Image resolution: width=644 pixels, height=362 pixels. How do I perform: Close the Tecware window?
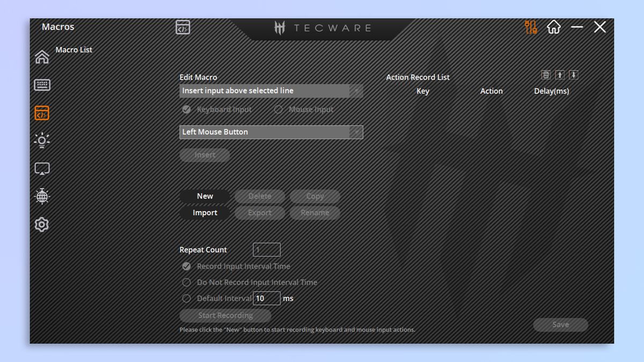click(600, 27)
